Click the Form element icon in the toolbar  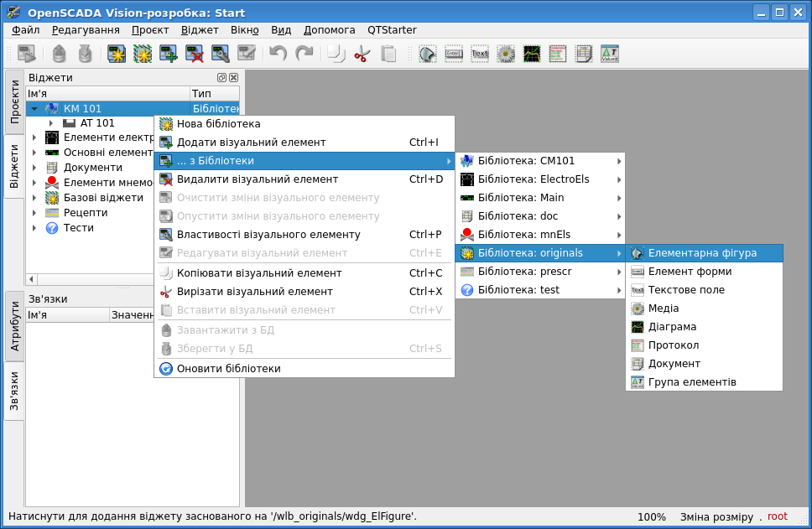click(x=454, y=54)
